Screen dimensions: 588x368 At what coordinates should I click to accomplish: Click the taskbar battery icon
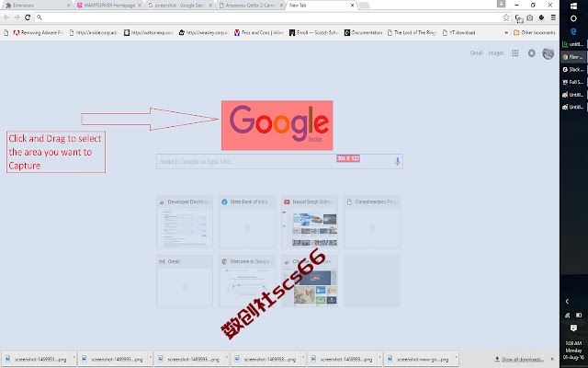pos(579,316)
